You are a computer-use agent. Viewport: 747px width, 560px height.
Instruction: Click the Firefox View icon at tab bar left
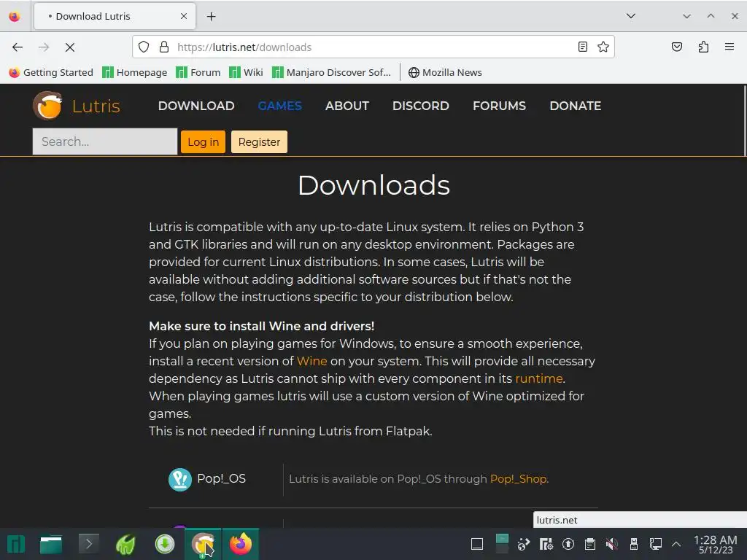[15, 17]
